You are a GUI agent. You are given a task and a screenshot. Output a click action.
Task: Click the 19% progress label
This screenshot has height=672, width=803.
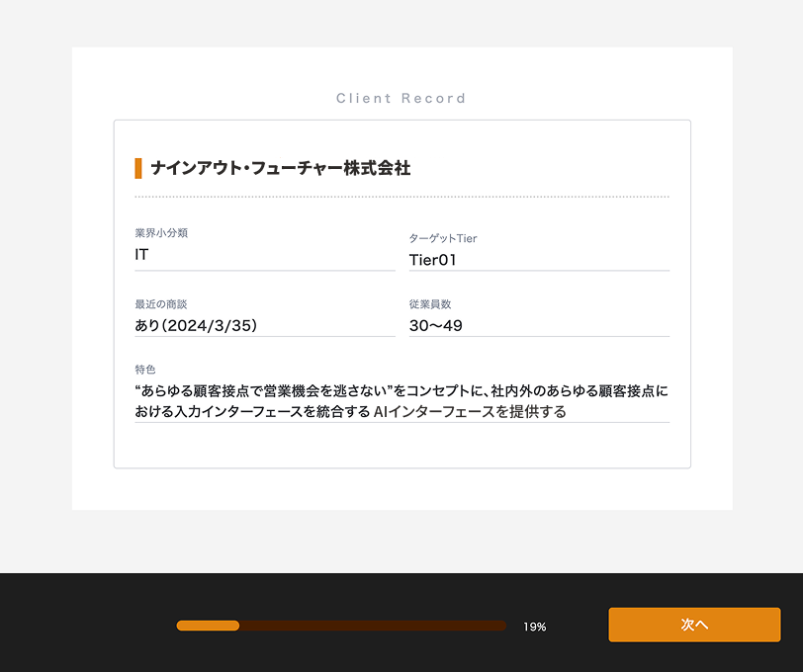coord(534,627)
